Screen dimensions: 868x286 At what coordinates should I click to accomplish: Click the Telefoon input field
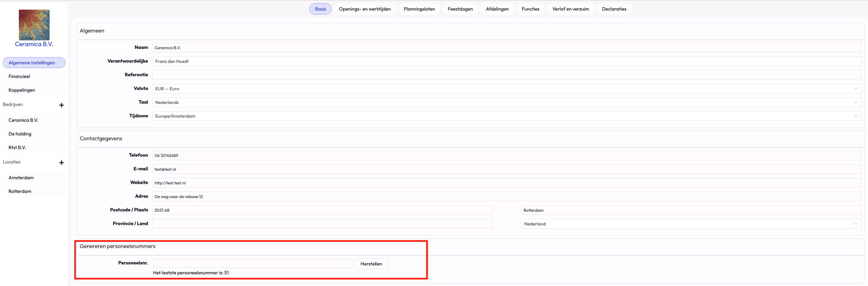[x=507, y=155]
